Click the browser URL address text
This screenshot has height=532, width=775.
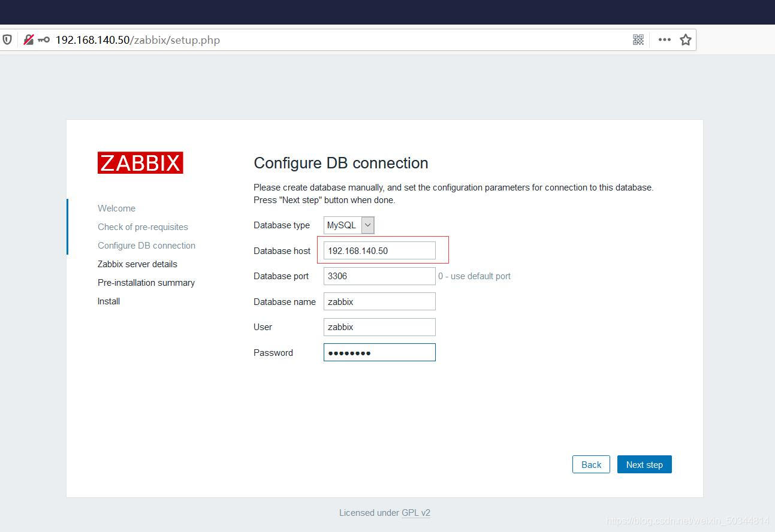pyautogui.click(x=138, y=40)
